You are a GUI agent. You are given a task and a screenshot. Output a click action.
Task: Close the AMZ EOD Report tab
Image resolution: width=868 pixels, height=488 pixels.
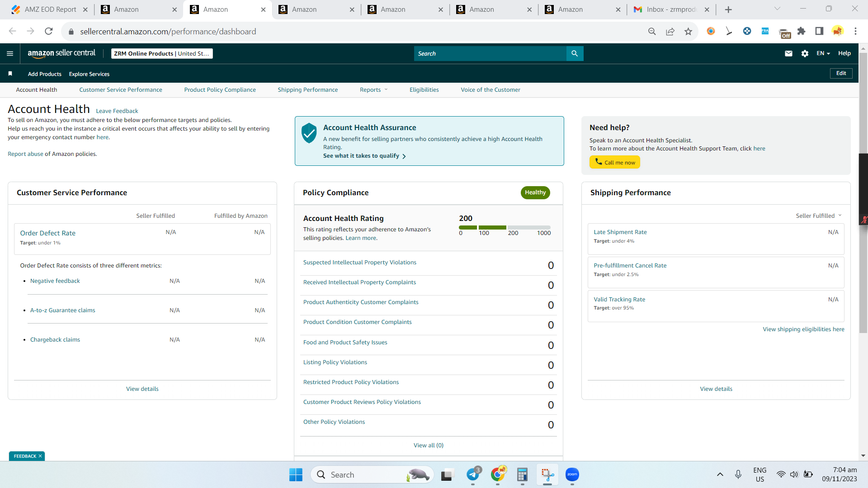[85, 9]
